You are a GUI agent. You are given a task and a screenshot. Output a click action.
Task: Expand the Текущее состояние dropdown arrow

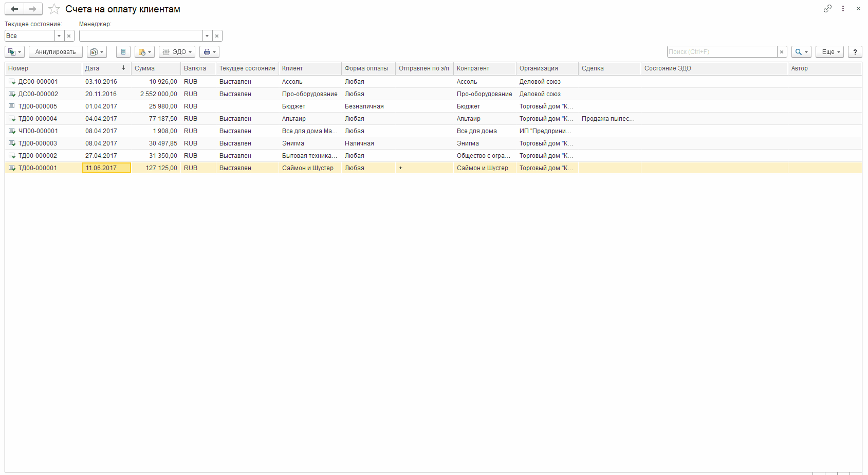click(x=59, y=36)
